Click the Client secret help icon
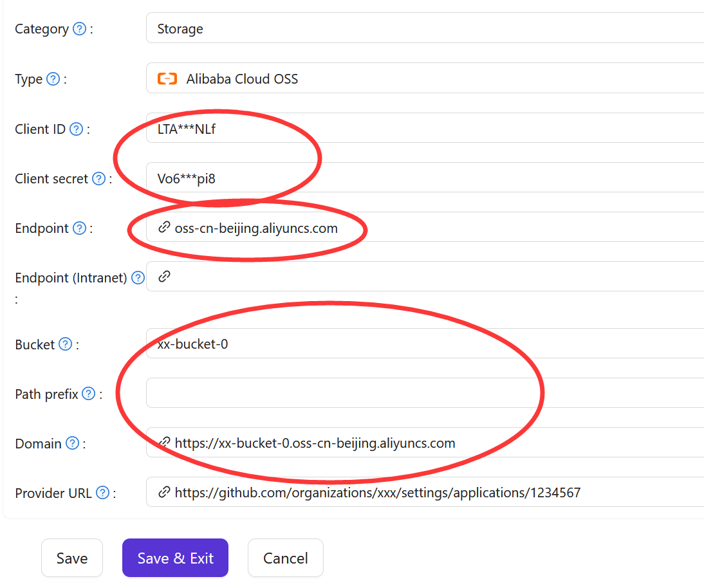Image resolution: width=704 pixels, height=588 pixels. [x=99, y=178]
